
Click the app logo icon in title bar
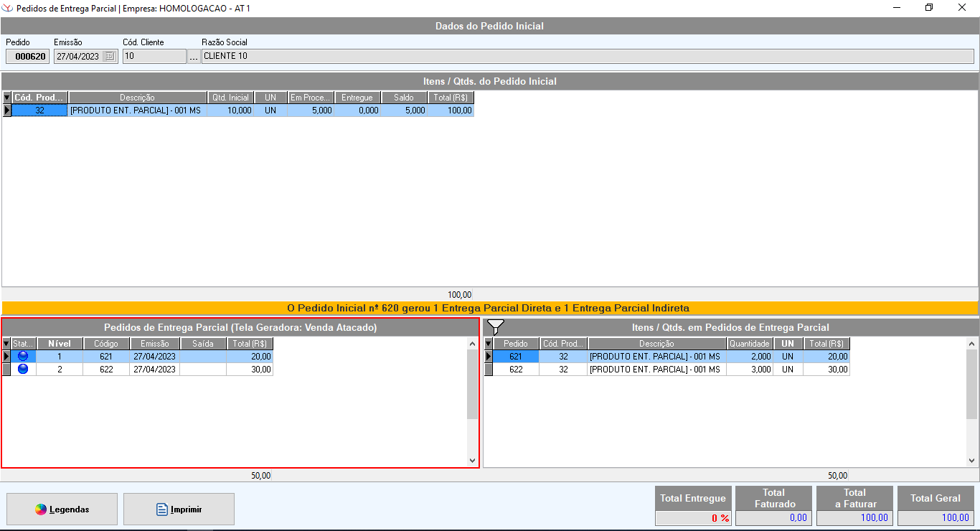coord(8,8)
